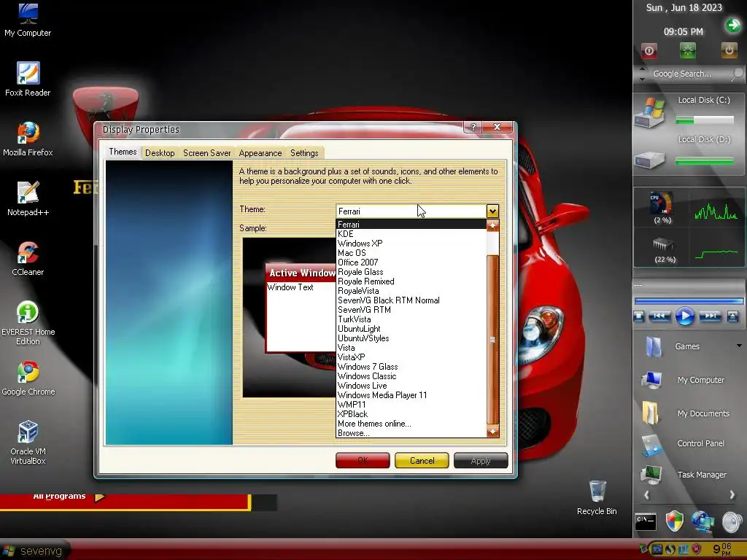Choose the Windows XP theme
This screenshot has height=560, width=747.
(411, 244)
